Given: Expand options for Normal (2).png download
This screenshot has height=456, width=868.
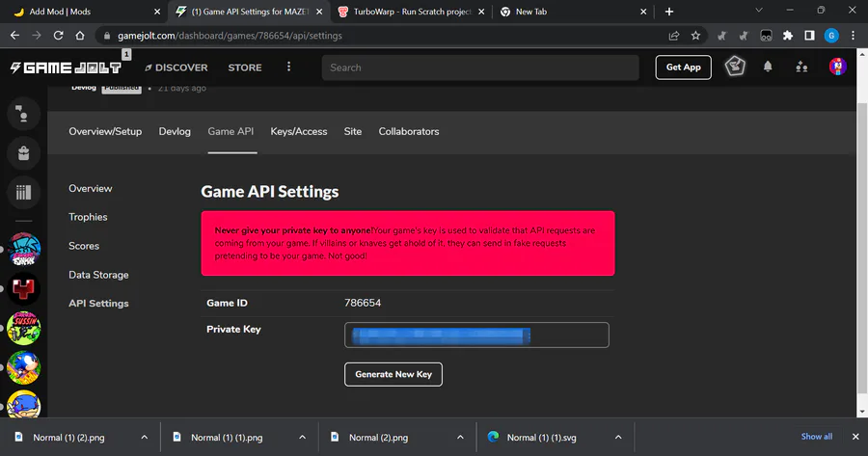Looking at the screenshot, I should [x=460, y=437].
